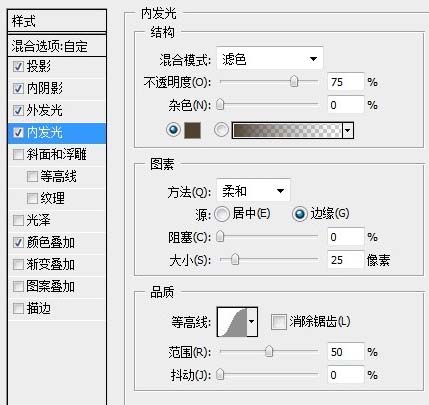Open the 光泽 style settings
Screen dimensions: 429x405
click(x=39, y=221)
